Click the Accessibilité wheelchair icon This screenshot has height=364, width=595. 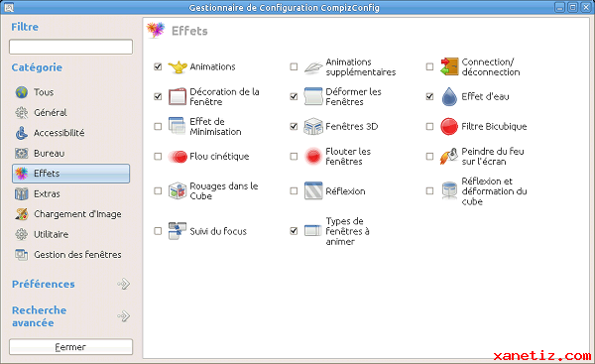click(22, 133)
